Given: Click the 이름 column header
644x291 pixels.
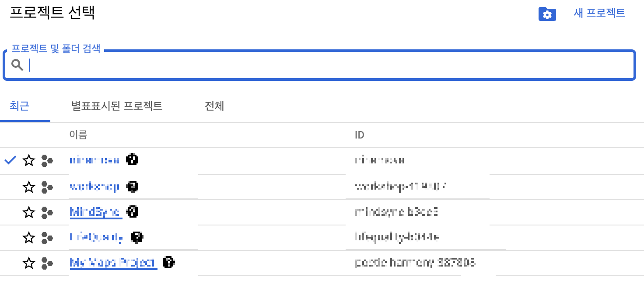Looking at the screenshot, I should [78, 135].
